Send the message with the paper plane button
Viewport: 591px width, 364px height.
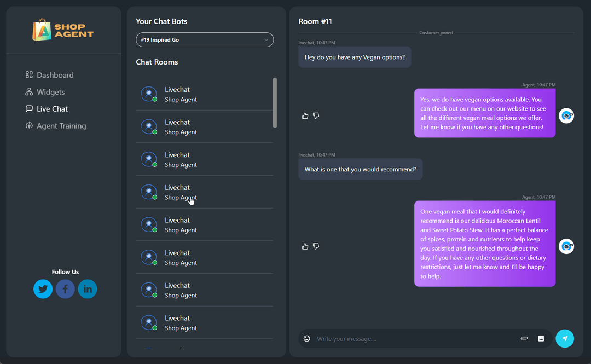point(565,338)
